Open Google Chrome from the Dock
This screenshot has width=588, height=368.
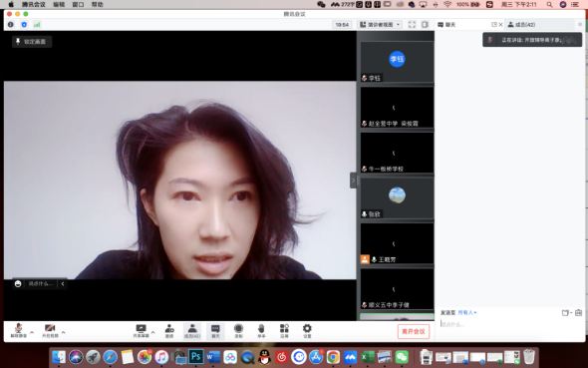(x=333, y=357)
